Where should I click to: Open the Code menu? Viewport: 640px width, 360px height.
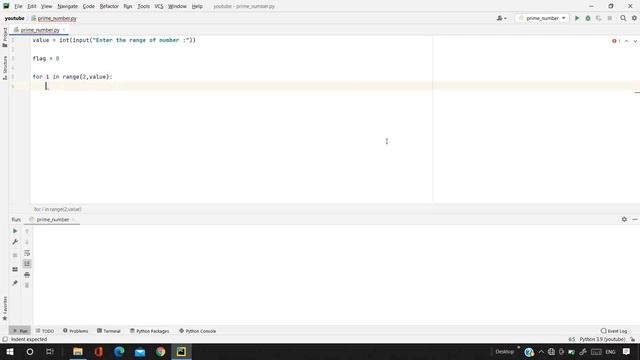pyautogui.click(x=89, y=7)
